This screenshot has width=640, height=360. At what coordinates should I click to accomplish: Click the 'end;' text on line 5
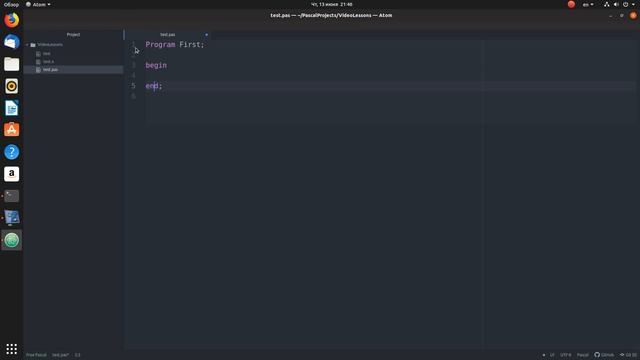tap(154, 86)
